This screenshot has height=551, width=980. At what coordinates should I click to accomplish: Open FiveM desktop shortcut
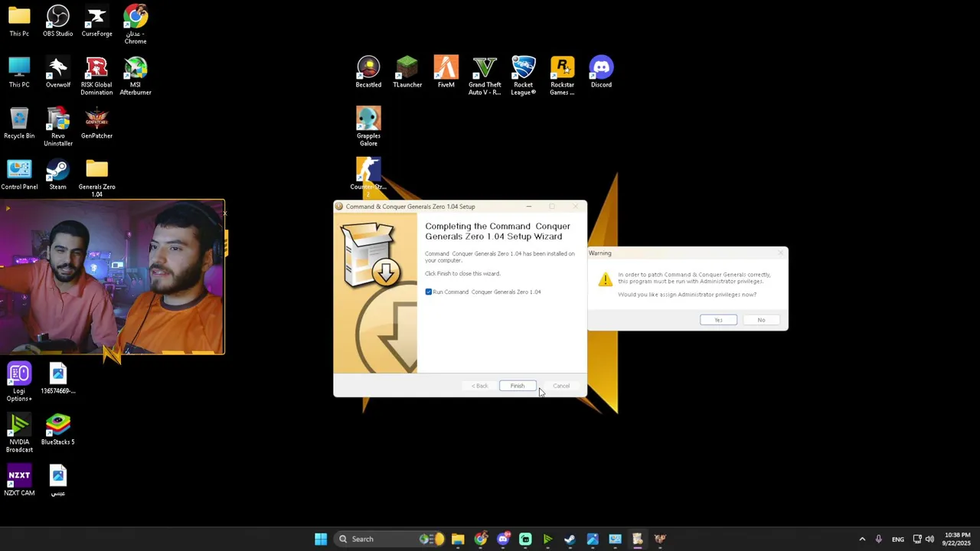click(446, 72)
